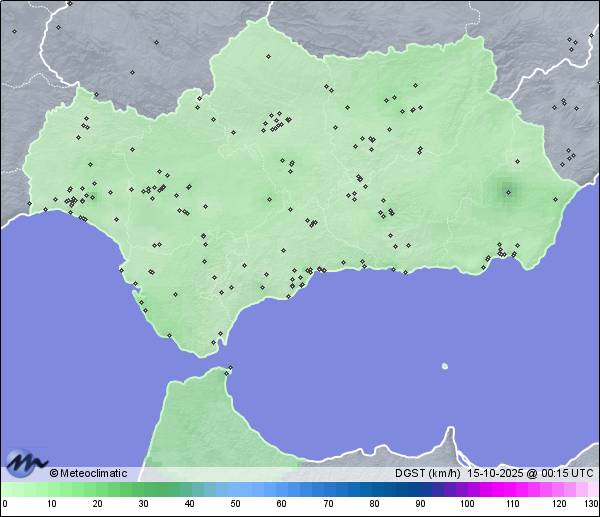Click the 130 value on the legend scale
The image size is (600, 517).
coord(591,504)
